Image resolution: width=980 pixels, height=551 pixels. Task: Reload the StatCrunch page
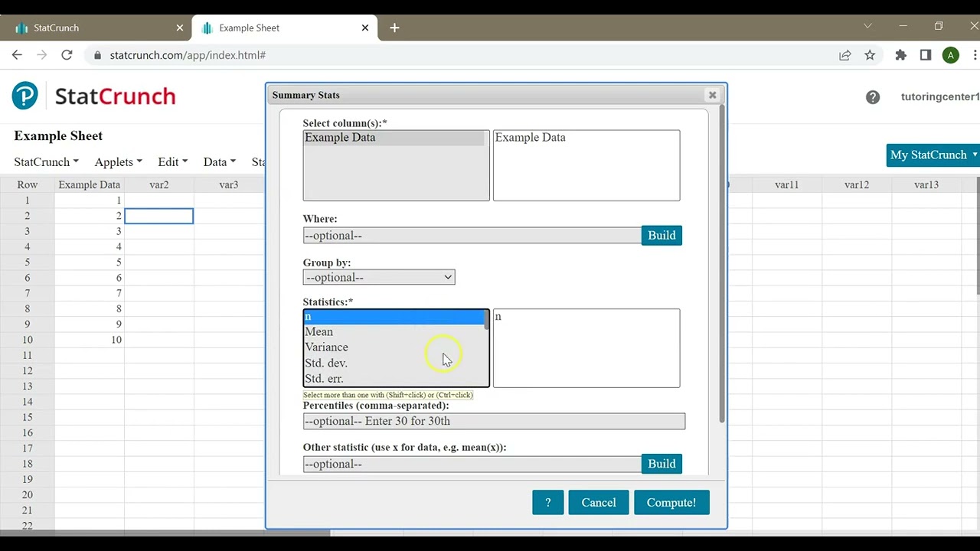[67, 55]
